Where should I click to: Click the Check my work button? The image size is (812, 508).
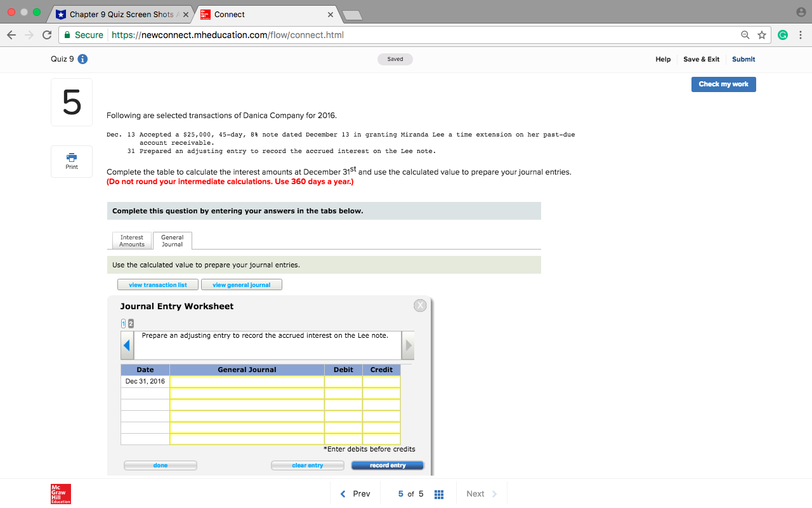click(x=723, y=84)
